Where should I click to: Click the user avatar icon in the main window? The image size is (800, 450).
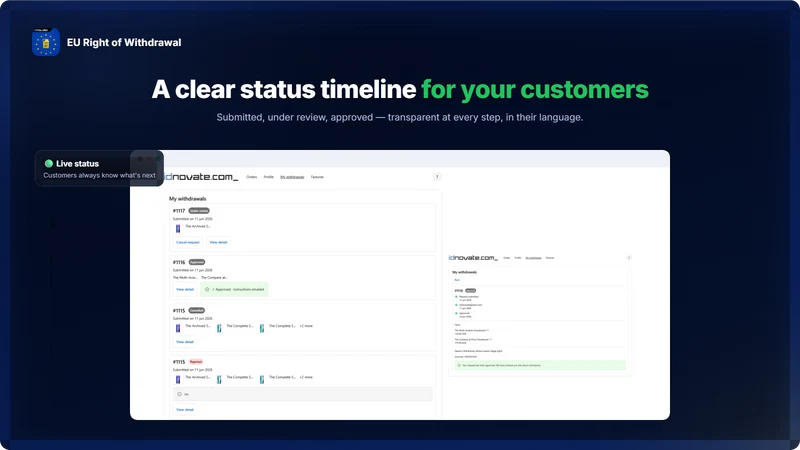click(437, 177)
